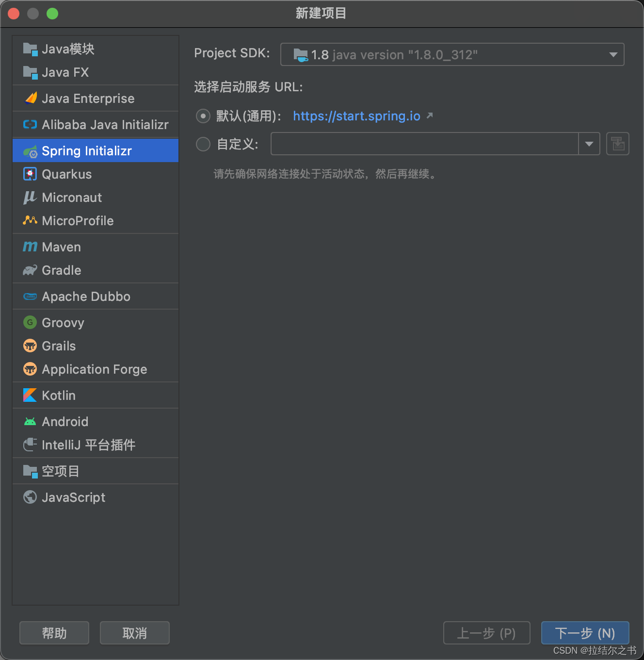The image size is (644, 660).
Task: Click the Java FX folder icon
Action: point(30,72)
